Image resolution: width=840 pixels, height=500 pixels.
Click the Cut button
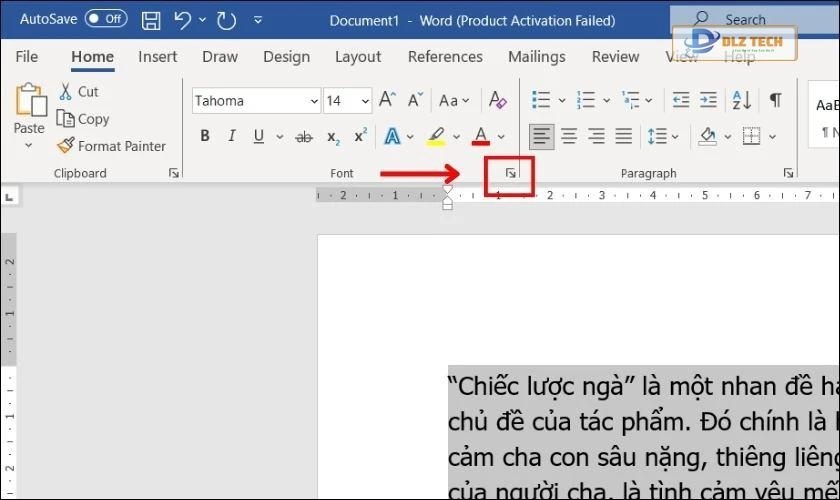[x=78, y=92]
